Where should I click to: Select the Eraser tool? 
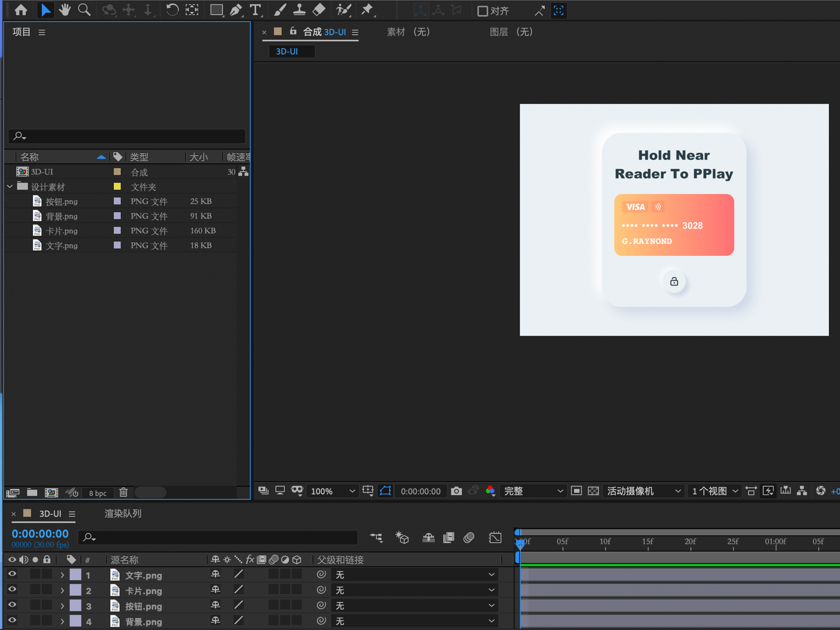(319, 10)
